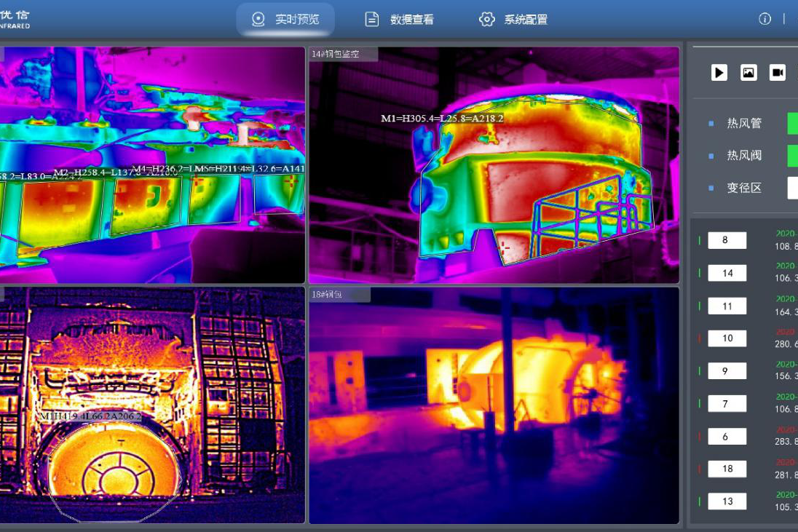Image resolution: width=798 pixels, height=532 pixels.
Task: Click the document icon beside 数据查看
Action: point(372,20)
